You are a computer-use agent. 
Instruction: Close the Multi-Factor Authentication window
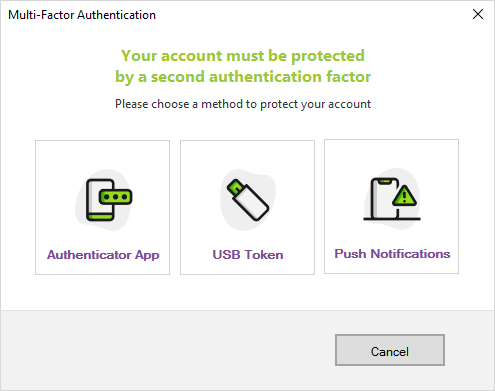coord(478,14)
